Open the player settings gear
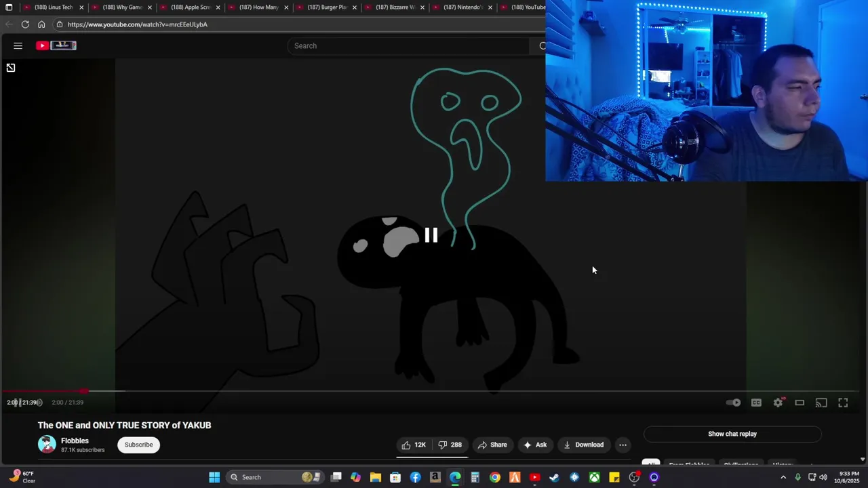This screenshot has height=488, width=868. pyautogui.click(x=778, y=403)
